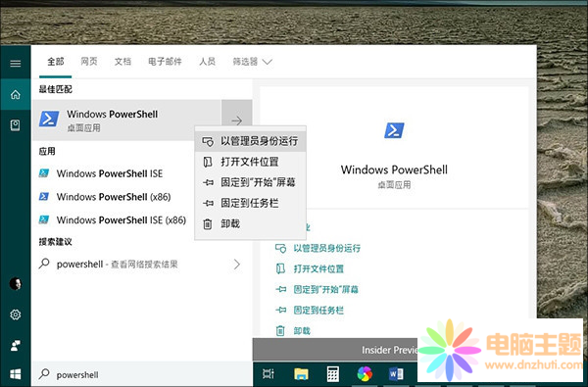Screen dimensions: 588x387
Task: Open the colorful pinwheel app on the taskbar
Action: (365, 374)
